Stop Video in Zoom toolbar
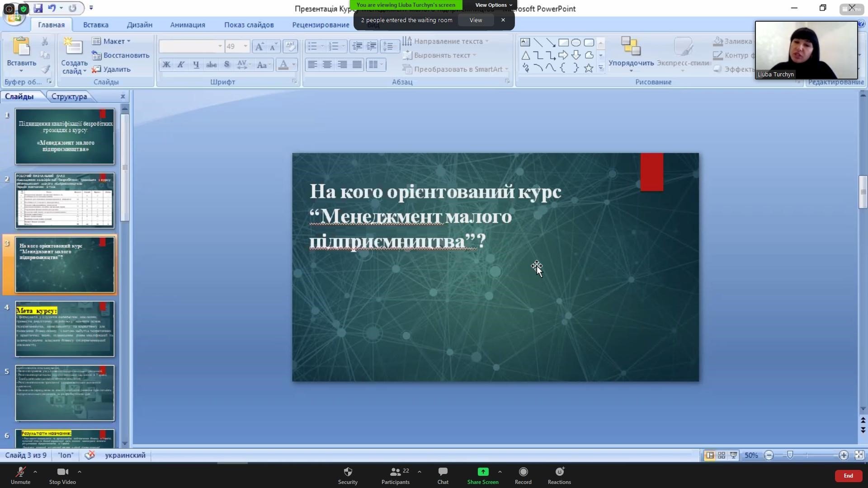 pyautogui.click(x=62, y=476)
